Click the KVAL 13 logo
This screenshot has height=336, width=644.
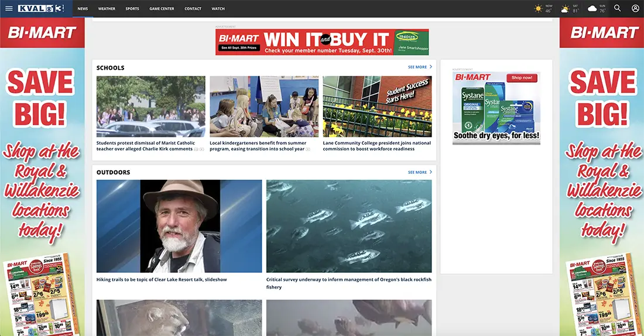[x=40, y=8]
